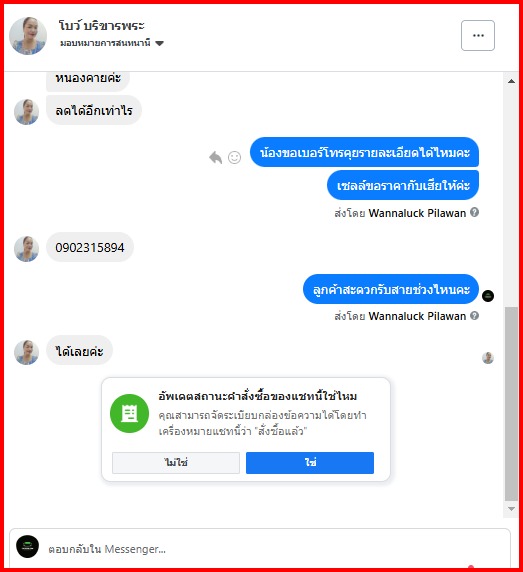Click the customer name โบว์ บริขารพระ
Viewport: 523px width, 572px height.
102,26
